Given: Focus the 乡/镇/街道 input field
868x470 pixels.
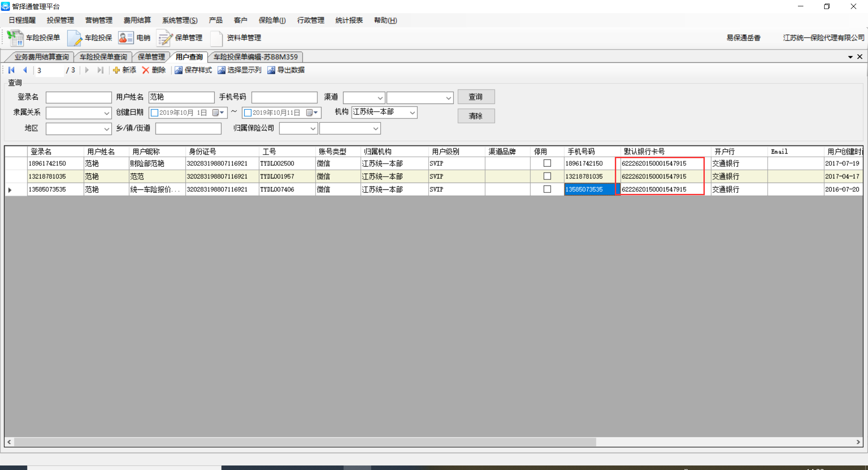Looking at the screenshot, I should click(189, 129).
